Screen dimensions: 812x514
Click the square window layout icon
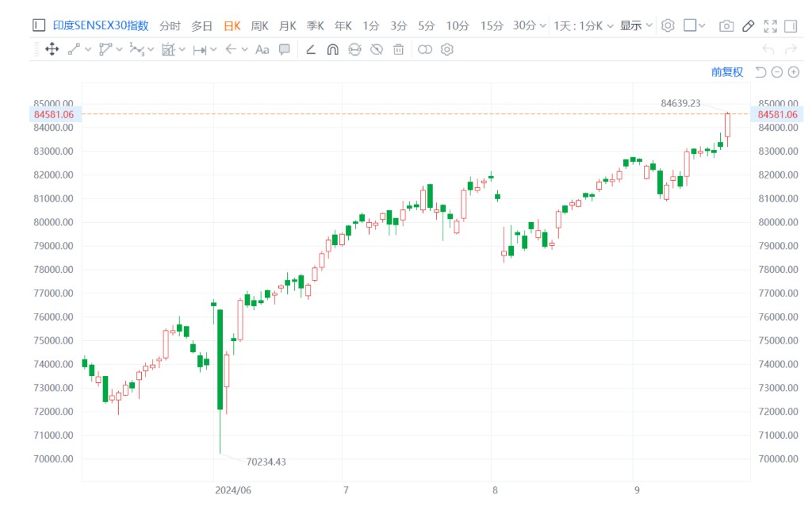690,25
